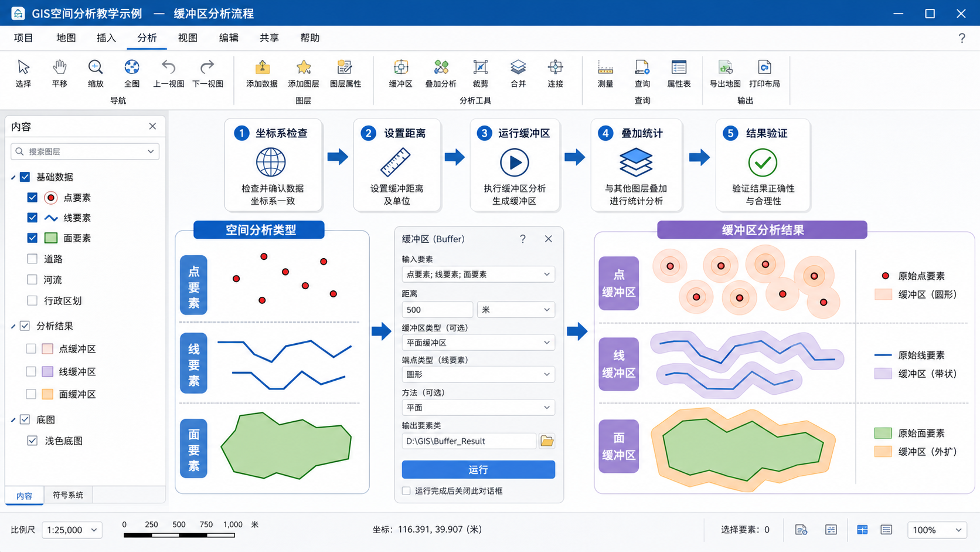This screenshot has width=980, height=552.
Task: Switch to the 编辑 tab
Action: click(229, 38)
